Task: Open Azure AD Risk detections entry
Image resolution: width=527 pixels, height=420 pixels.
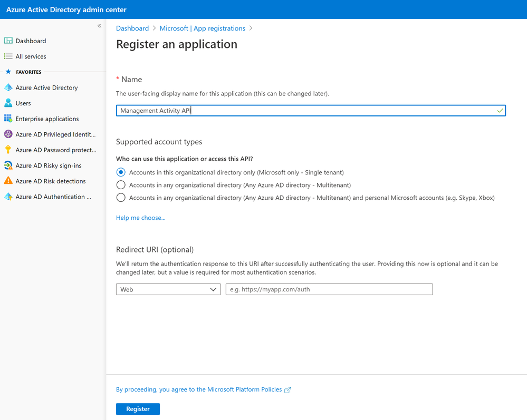Action: pos(51,181)
